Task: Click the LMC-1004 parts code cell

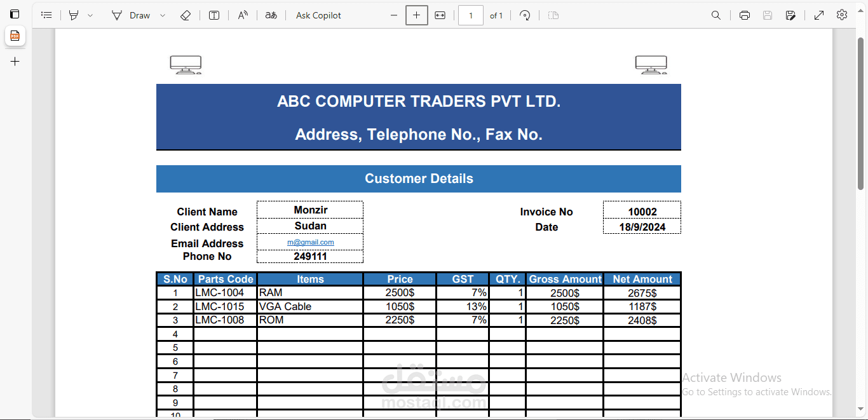Action: 226,293
